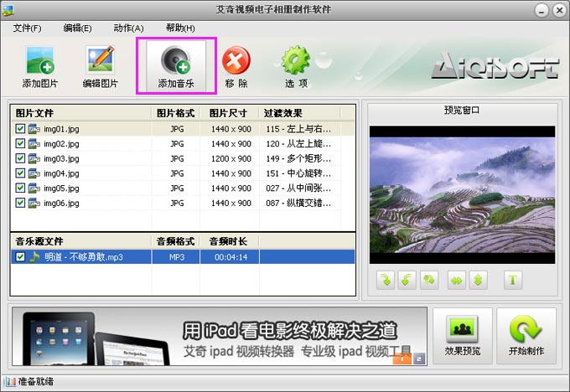Click the music note icon of the mp3 row
The image size is (570, 392).
[x=34, y=257]
